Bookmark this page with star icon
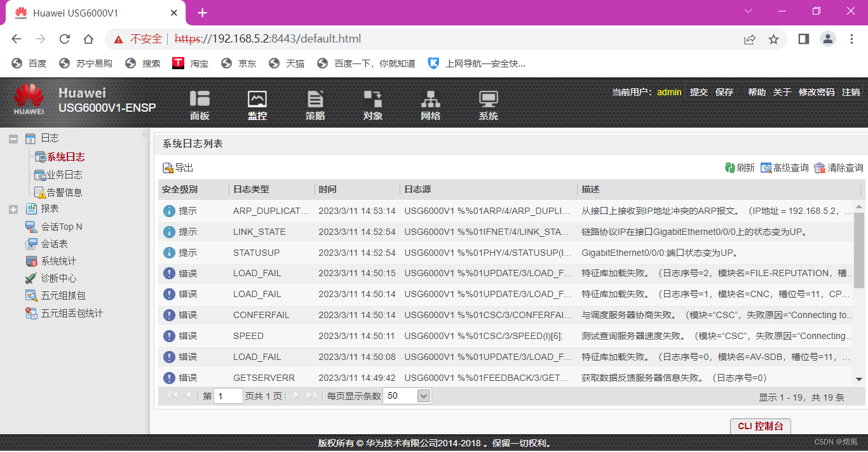The height and width of the screenshot is (452, 868). (773, 39)
